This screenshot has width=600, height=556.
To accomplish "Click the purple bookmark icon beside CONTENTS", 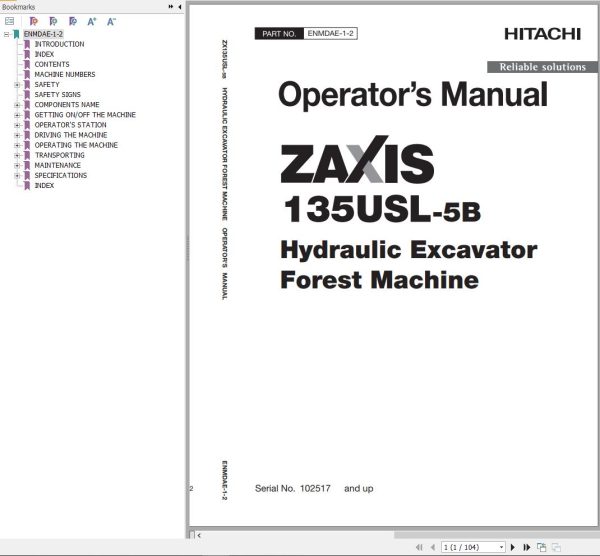I will click(x=27, y=64).
